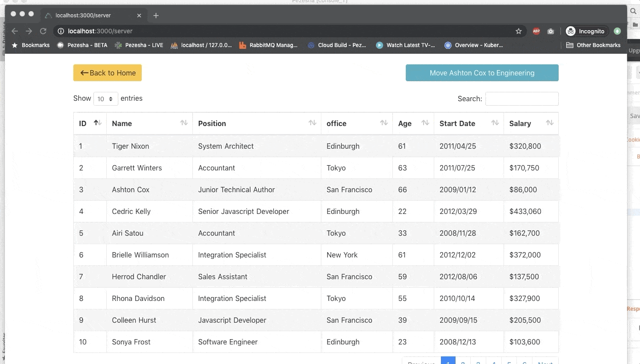Reload the page with the refresh icon
The height and width of the screenshot is (364, 640).
pyautogui.click(x=43, y=31)
